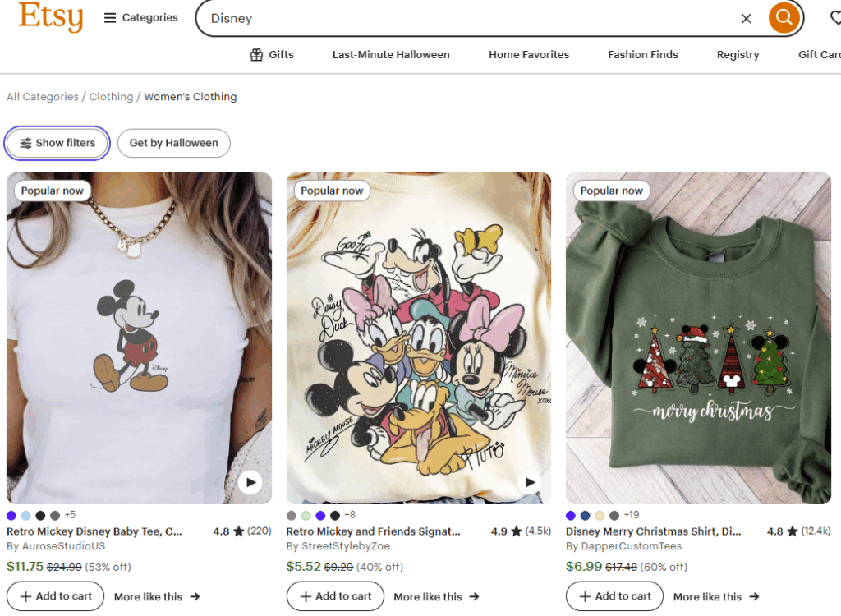Toggle the Get by Halloween filter
This screenshot has width=841, height=616.
[x=173, y=143]
